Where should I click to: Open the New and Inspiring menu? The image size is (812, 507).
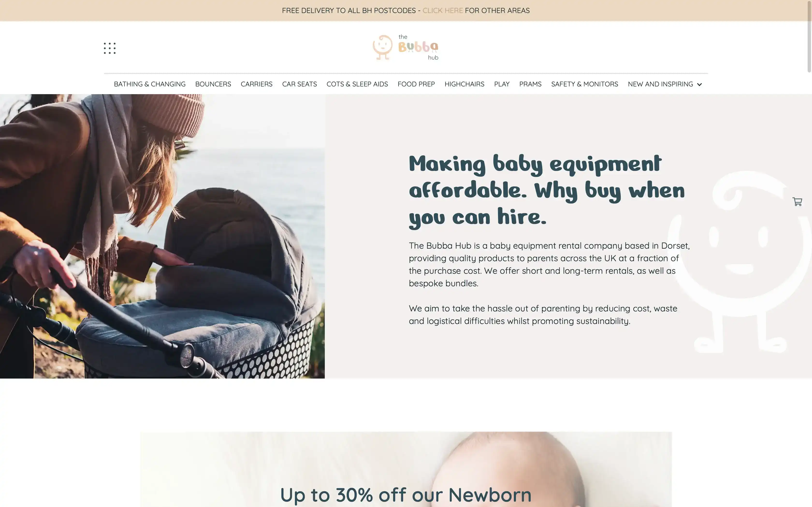pos(660,84)
